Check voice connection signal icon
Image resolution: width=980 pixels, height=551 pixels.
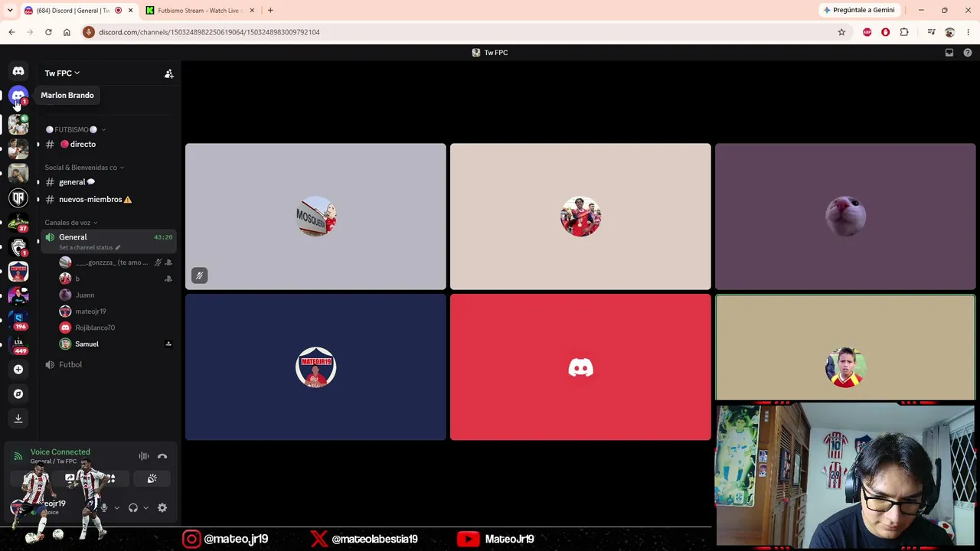pyautogui.click(x=18, y=456)
